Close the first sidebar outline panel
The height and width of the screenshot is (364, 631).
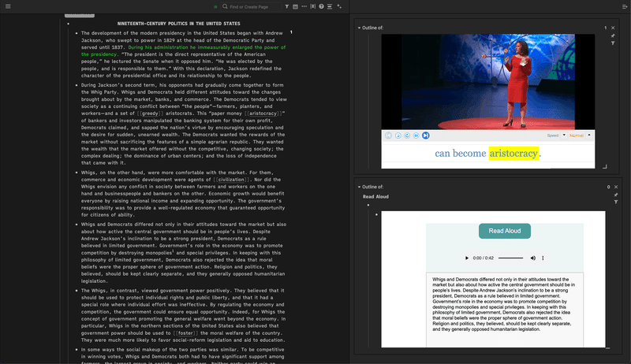pos(613,28)
